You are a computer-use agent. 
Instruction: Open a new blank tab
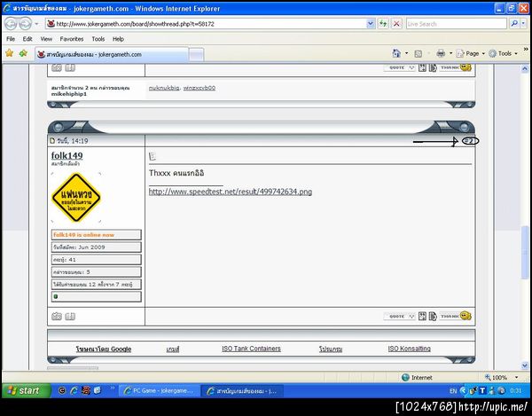click(196, 55)
